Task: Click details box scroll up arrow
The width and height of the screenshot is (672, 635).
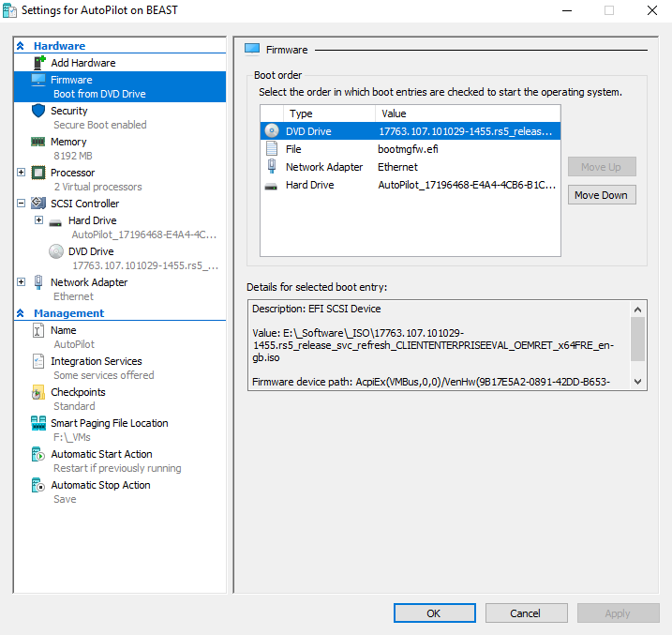Action: tap(637, 310)
